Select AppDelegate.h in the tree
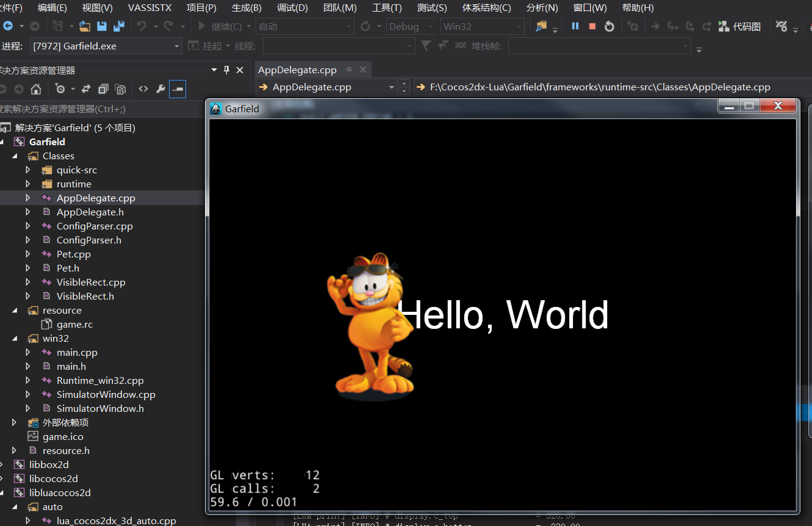This screenshot has width=812, height=526. point(90,212)
